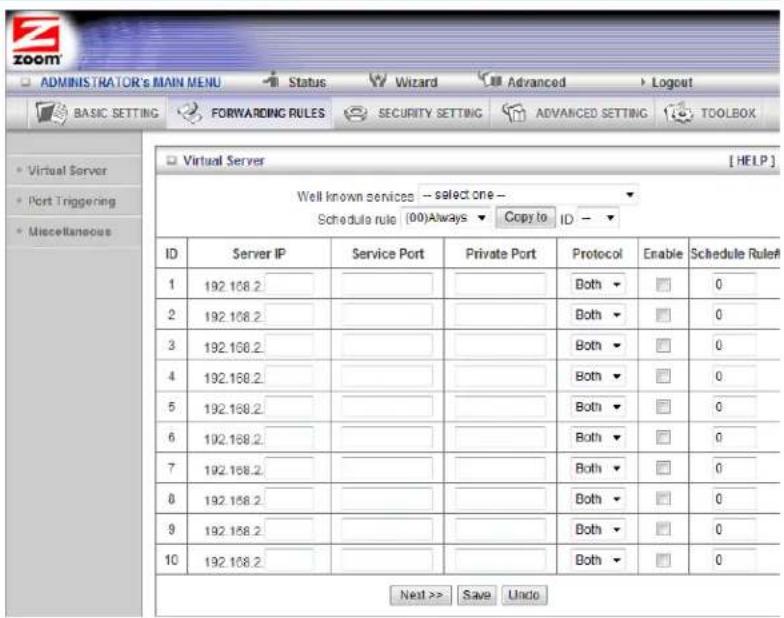This screenshot has width=784, height=618.
Task: Click Schedule Rule field in row 9
Action: click(x=734, y=530)
